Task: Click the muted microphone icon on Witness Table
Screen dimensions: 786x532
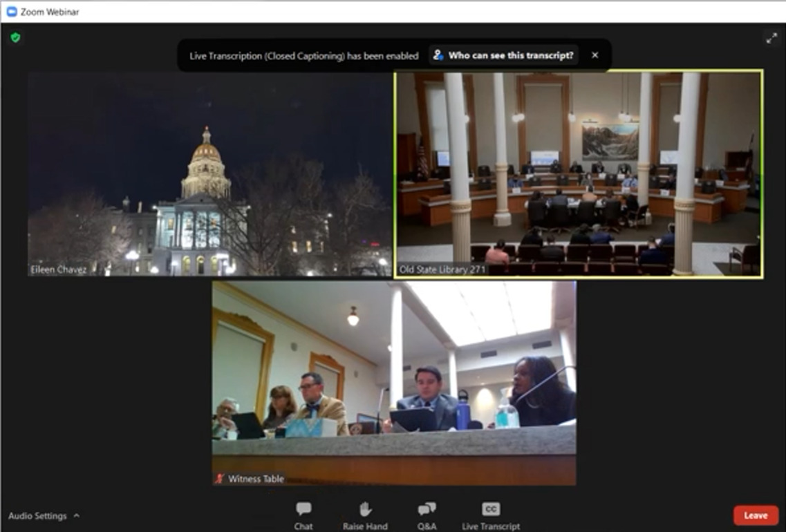Action: point(220,479)
